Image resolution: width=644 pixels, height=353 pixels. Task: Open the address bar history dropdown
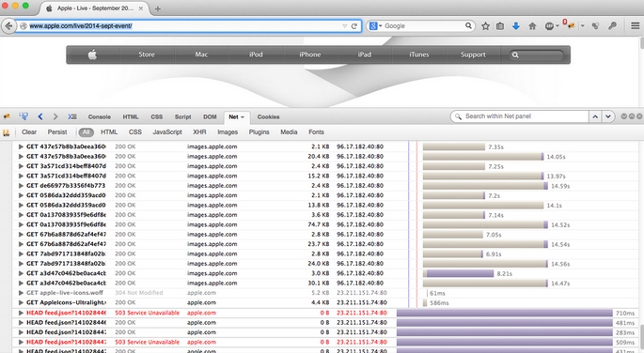pos(345,26)
